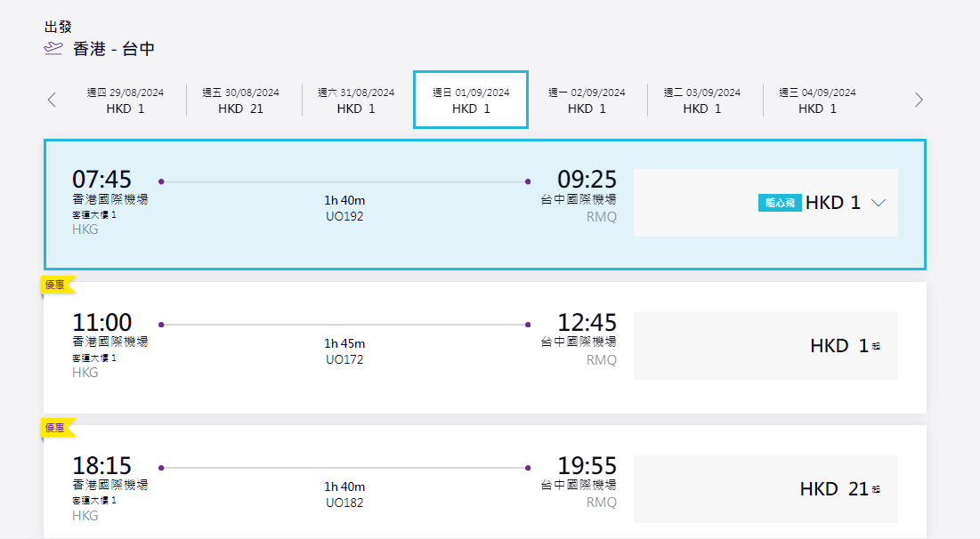
Task: Go to previous dates with left arrow
Action: click(52, 100)
